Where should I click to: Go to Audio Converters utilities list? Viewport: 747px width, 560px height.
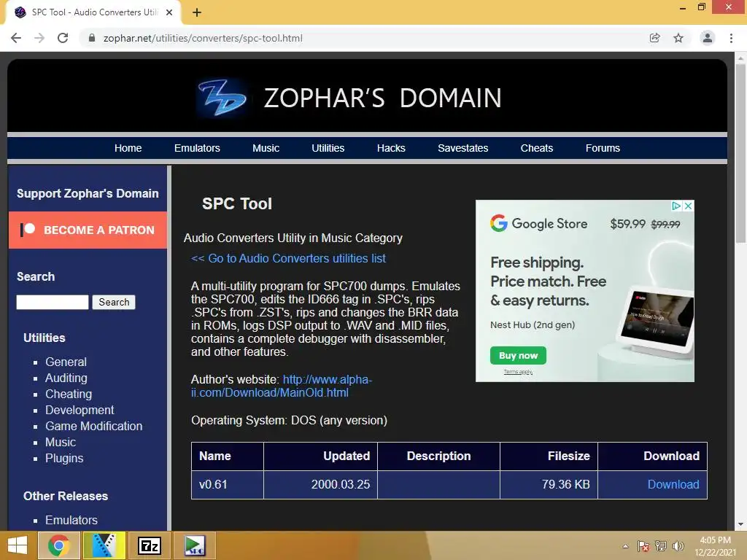[x=288, y=258]
